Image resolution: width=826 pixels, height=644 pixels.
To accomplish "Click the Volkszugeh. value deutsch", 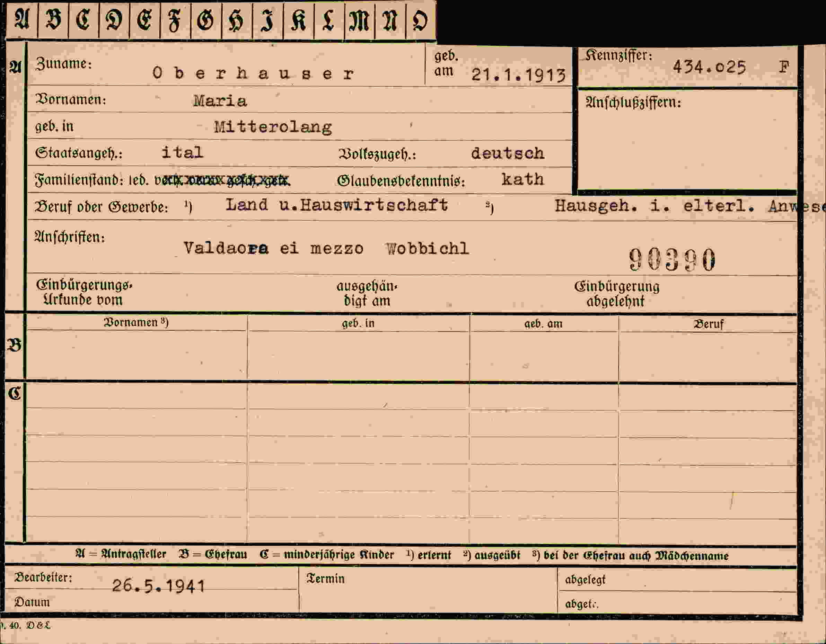I will coord(508,153).
